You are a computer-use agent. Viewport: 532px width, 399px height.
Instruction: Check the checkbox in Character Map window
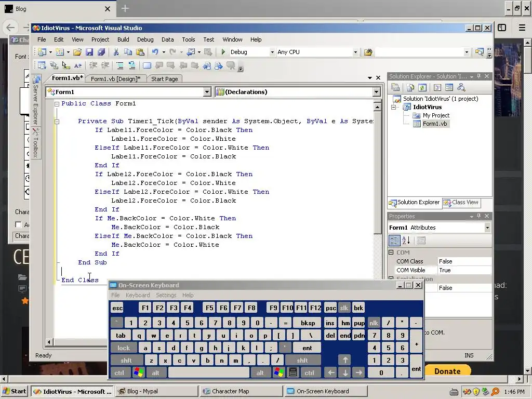(18, 224)
